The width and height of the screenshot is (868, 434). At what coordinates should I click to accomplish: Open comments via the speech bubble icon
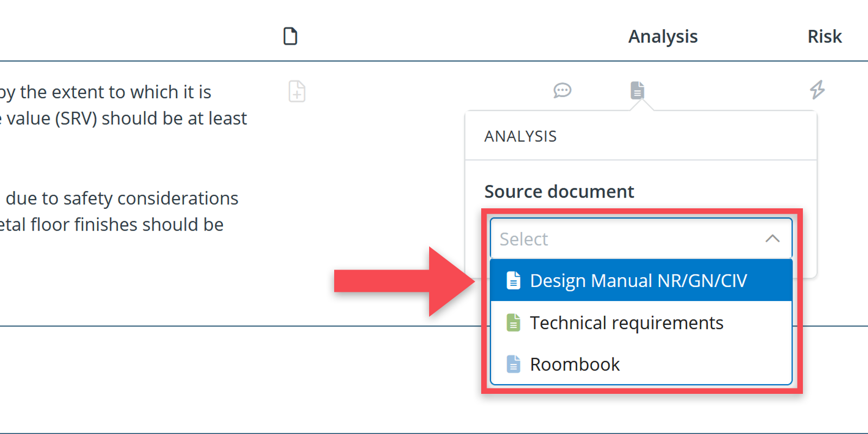point(562,90)
